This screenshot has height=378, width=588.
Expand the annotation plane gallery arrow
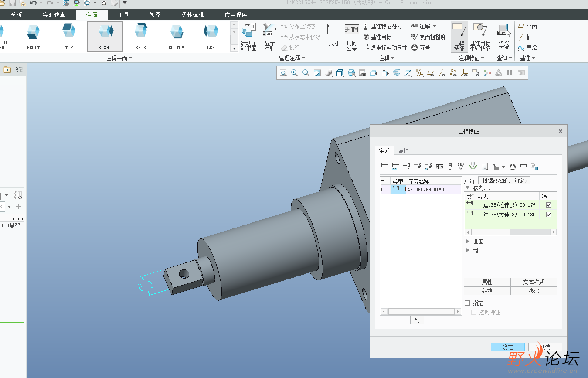tap(234, 48)
